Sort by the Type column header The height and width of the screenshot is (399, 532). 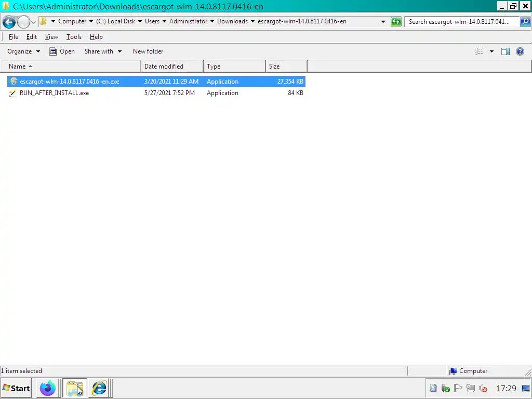tap(234, 66)
